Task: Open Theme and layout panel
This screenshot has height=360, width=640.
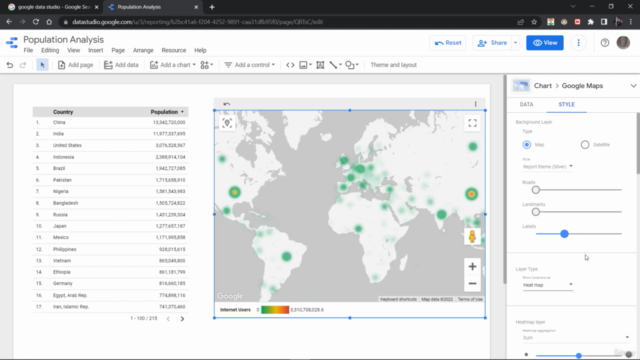Action: (393, 65)
